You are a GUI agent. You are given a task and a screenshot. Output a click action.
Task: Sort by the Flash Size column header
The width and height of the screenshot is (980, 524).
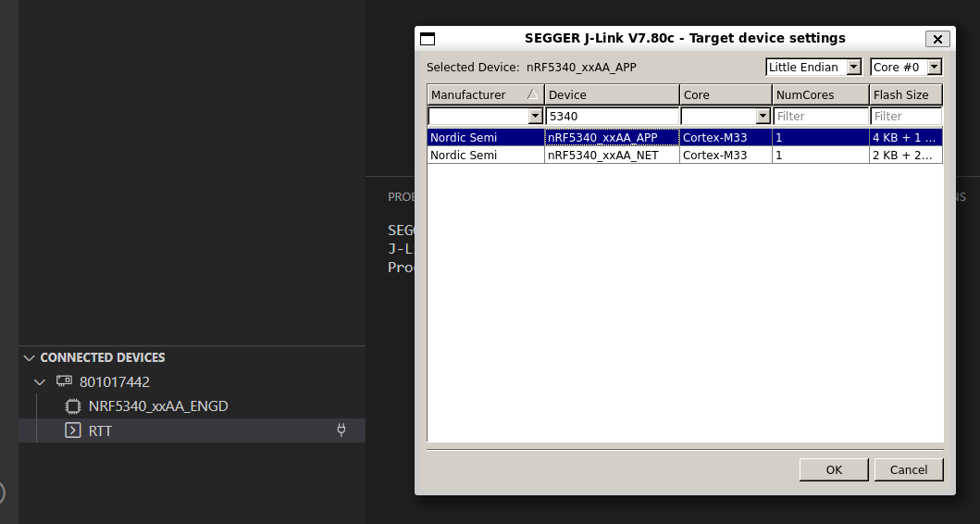point(906,95)
